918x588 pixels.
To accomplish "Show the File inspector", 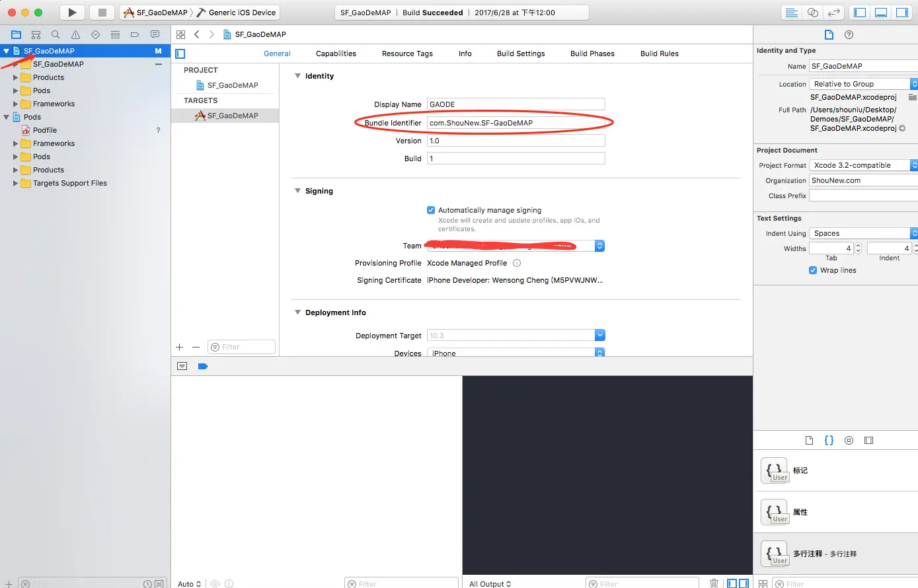I will pos(829,34).
